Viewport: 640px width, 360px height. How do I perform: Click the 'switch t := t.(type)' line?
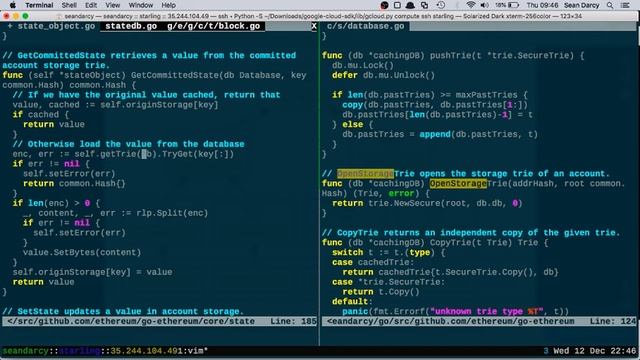click(x=389, y=252)
